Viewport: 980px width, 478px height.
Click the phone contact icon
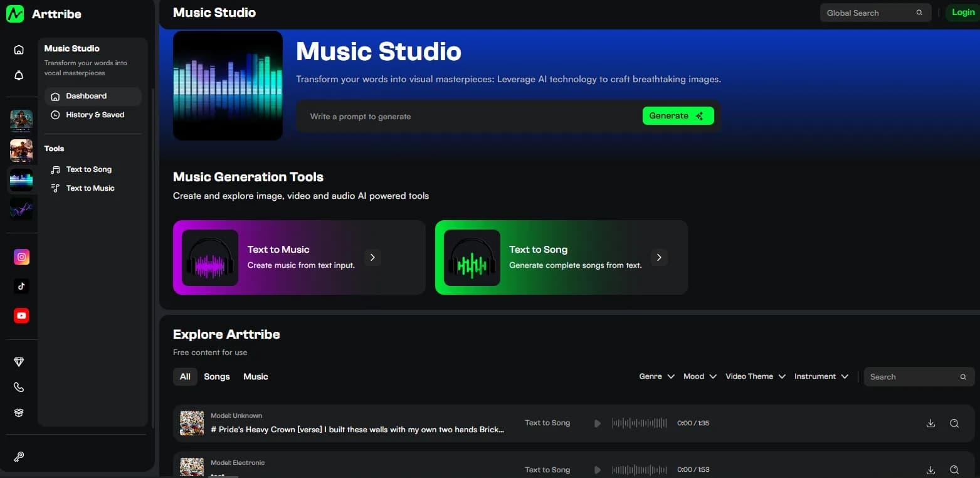click(19, 387)
